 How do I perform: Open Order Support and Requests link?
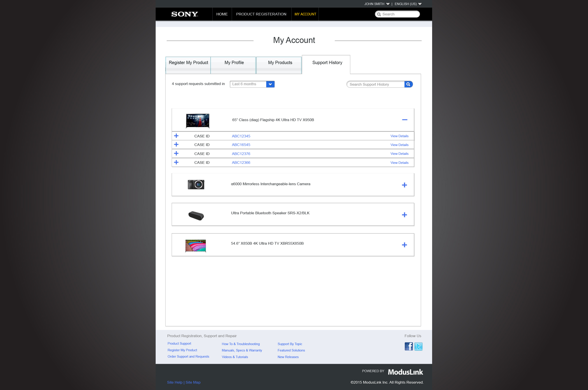pyautogui.click(x=188, y=357)
